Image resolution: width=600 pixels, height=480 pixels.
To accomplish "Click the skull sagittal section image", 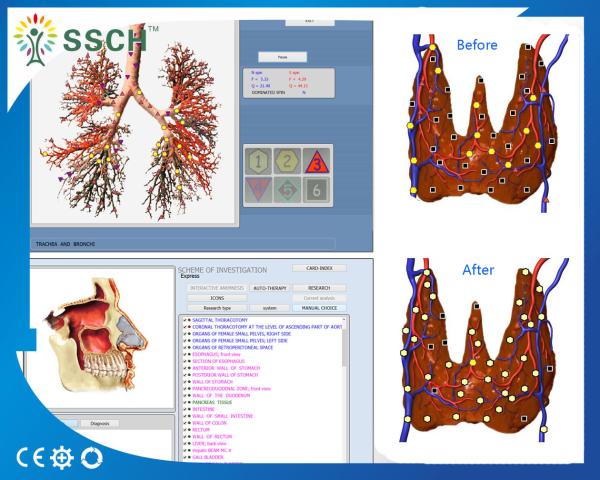I will click(x=96, y=337).
